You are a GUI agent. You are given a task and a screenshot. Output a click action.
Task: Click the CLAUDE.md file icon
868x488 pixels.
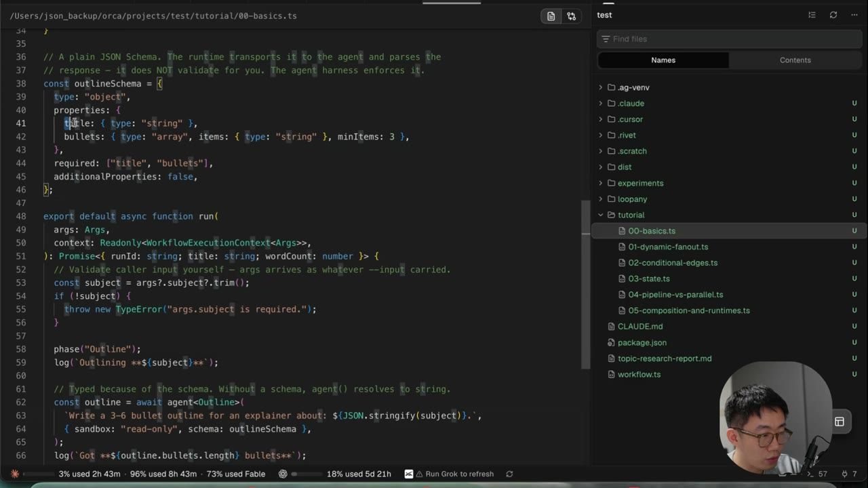coord(611,327)
